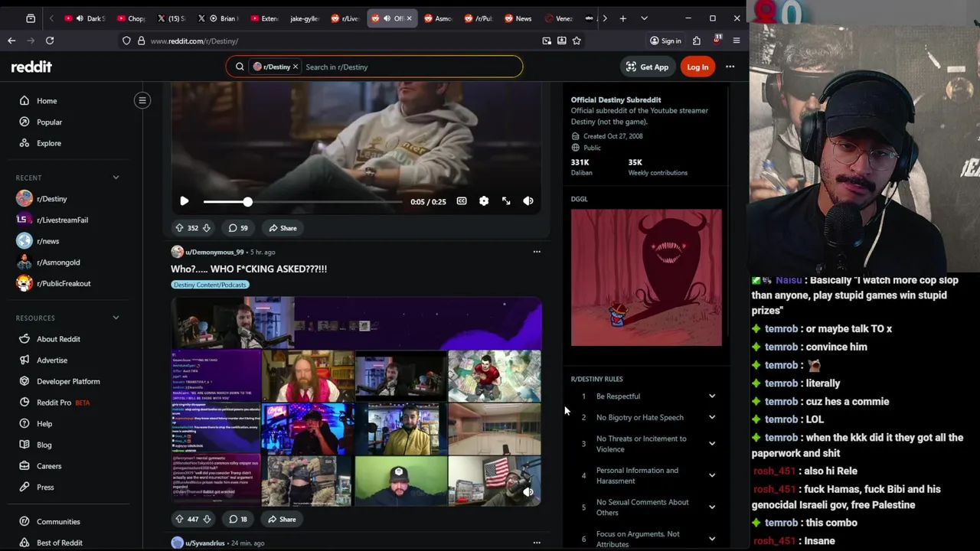Collapse the left sidebar navigation button
Screen dimensions: 980x551
click(x=142, y=100)
